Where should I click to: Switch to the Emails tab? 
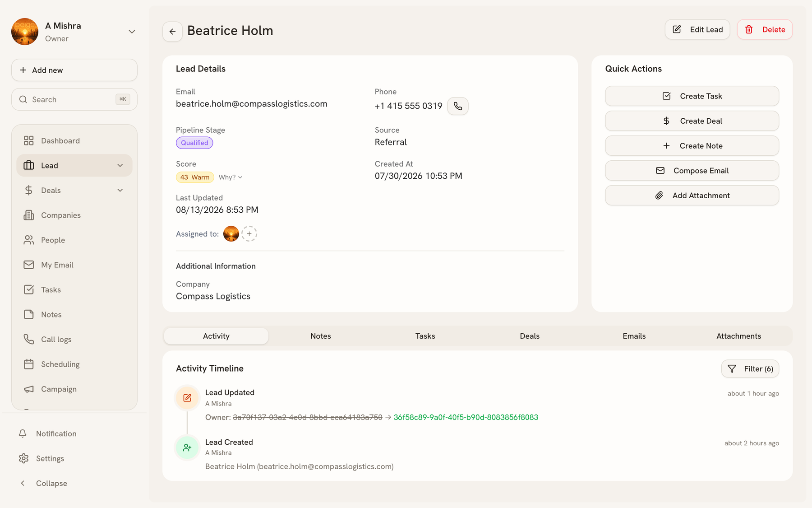pos(634,336)
